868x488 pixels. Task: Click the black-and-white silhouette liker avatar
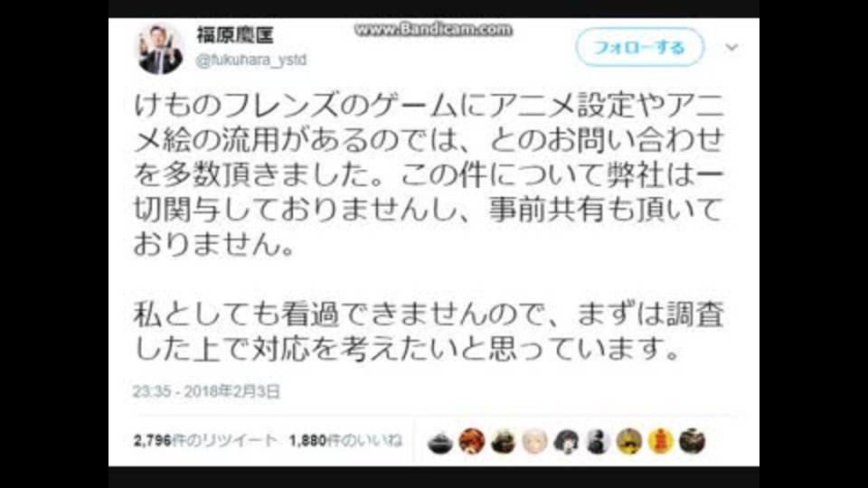click(598, 442)
